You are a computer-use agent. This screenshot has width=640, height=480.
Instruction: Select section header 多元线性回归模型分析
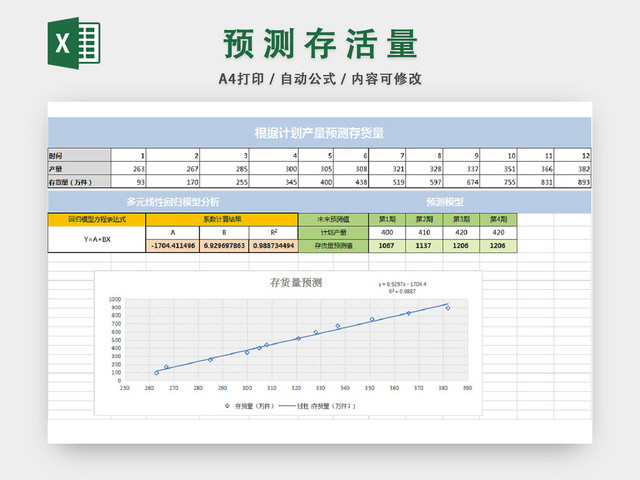click(173, 202)
